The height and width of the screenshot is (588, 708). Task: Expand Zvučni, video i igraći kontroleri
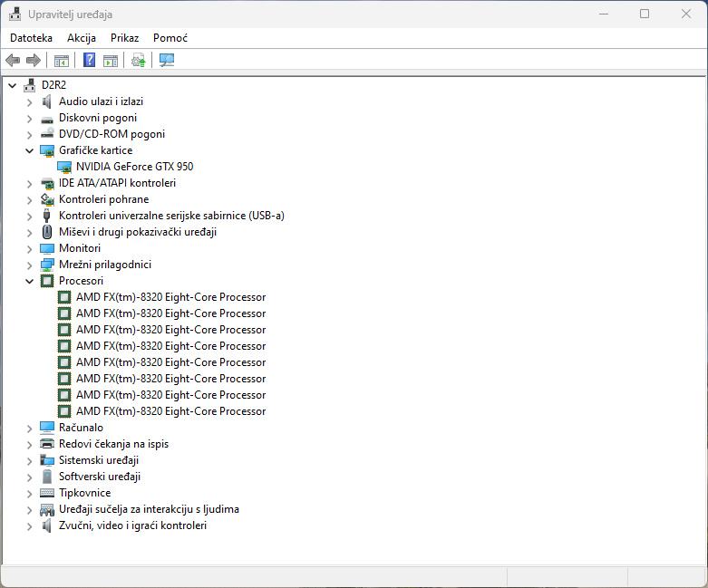pyautogui.click(x=29, y=526)
